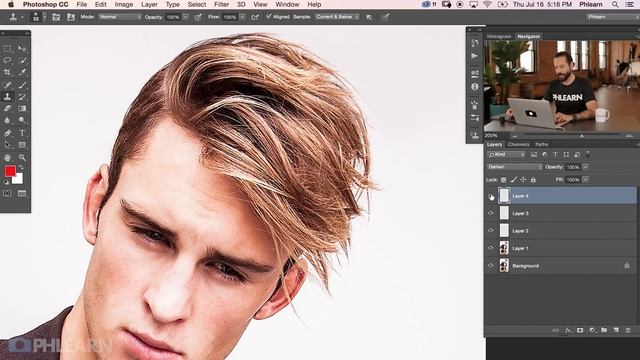Viewport: 640px width, 360px height.
Task: Add a layer style fx
Action: tap(568, 330)
